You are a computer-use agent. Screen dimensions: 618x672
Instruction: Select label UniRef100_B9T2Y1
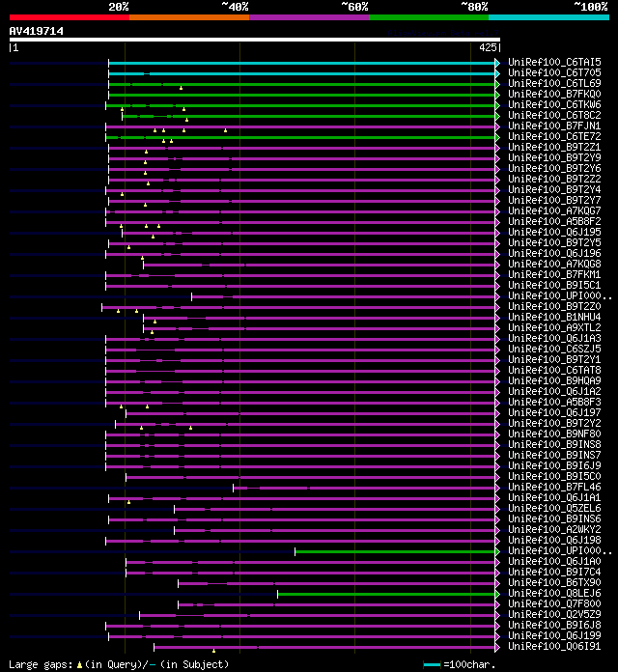[x=554, y=359]
